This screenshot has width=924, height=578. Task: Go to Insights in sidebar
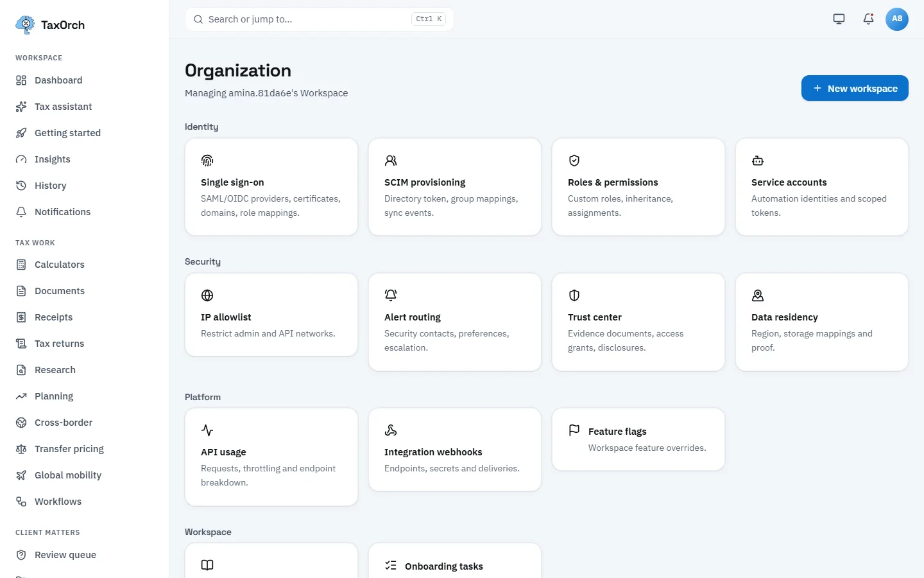coord(84,159)
